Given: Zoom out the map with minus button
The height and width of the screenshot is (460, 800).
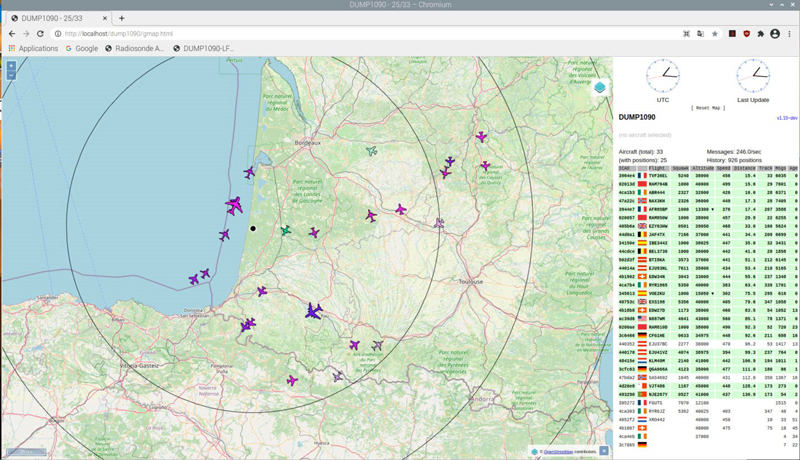Looking at the screenshot, I should coord(11,75).
